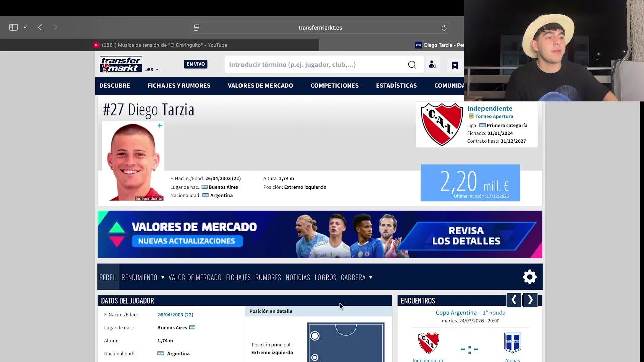Select the LOGROS tab
The image size is (644, 362).
[x=326, y=277]
